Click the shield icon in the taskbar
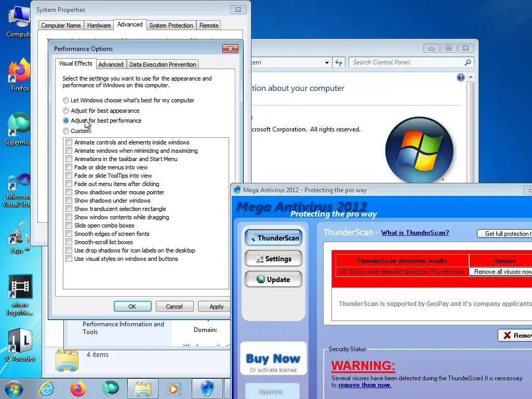532x399 pixels. point(207,389)
